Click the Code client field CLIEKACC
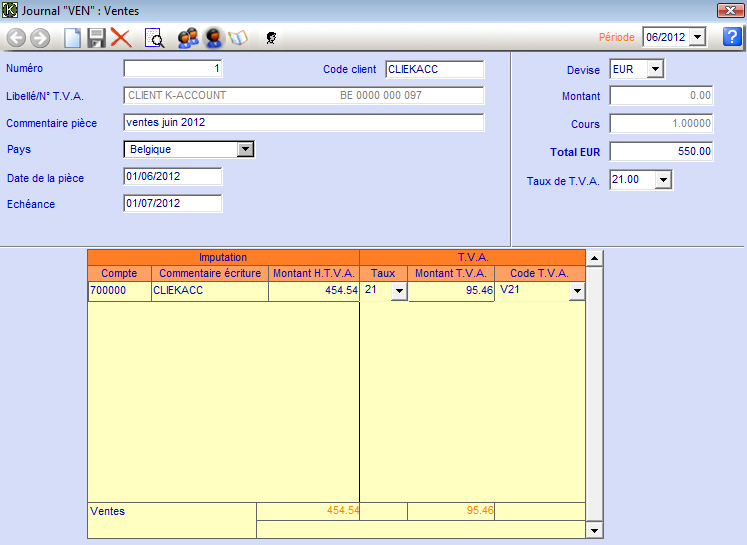The width and height of the screenshot is (747, 545). tap(434, 69)
